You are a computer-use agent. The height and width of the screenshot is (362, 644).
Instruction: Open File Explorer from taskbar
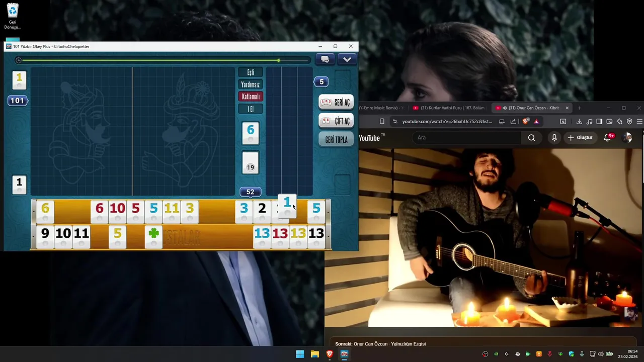(x=314, y=354)
